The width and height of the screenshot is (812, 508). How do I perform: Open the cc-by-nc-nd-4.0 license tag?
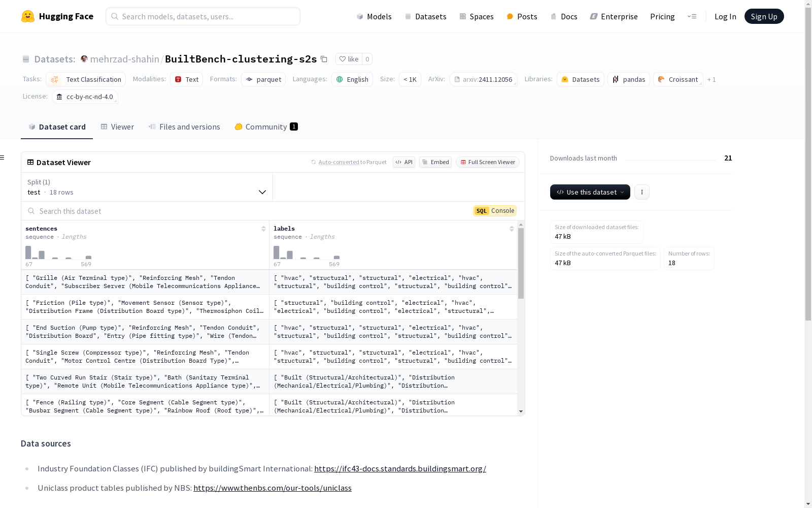85,97
